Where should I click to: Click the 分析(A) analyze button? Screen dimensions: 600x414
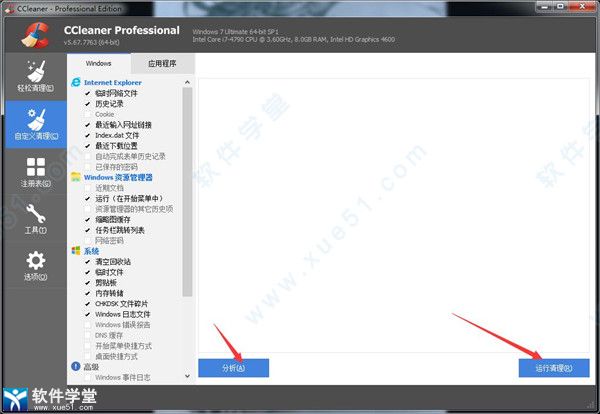233,368
